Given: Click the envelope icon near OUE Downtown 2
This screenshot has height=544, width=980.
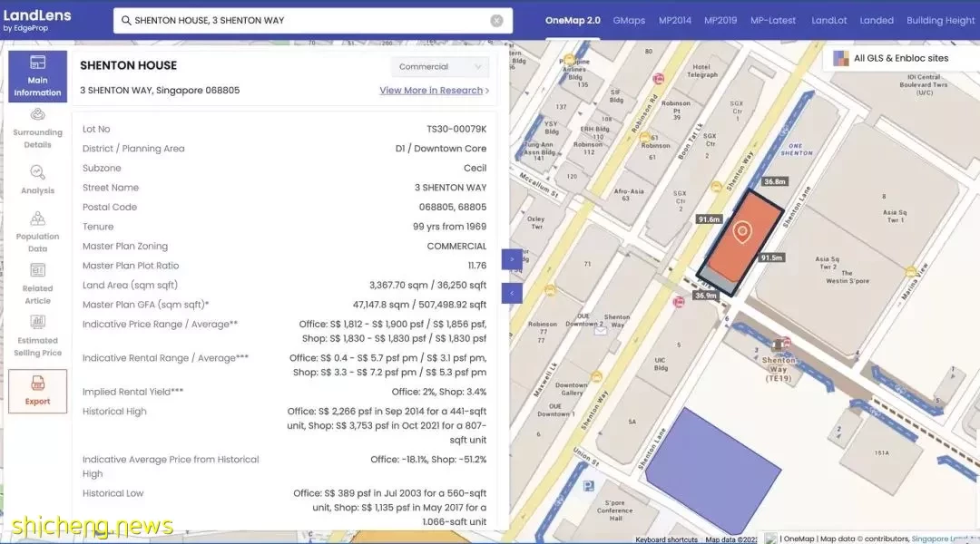Looking at the screenshot, I should click(600, 331).
